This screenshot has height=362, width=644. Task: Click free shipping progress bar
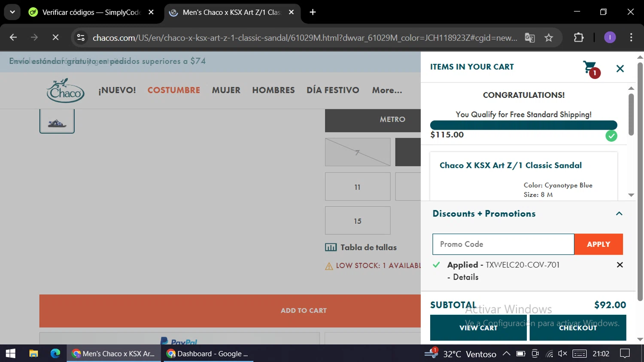pos(523,125)
